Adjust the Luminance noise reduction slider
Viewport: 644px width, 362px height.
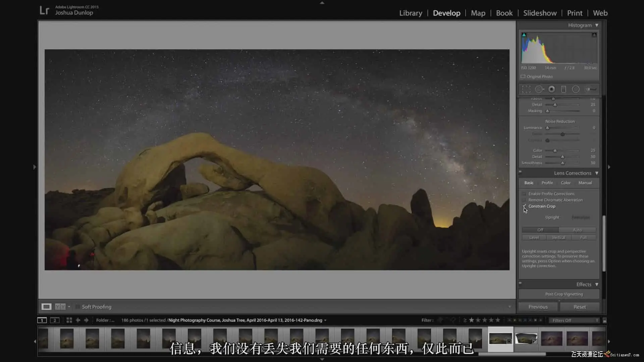point(547,128)
